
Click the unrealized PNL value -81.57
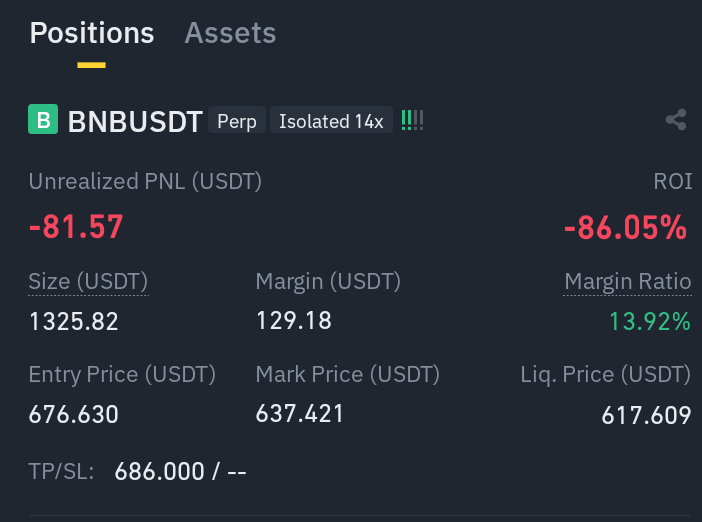76,227
